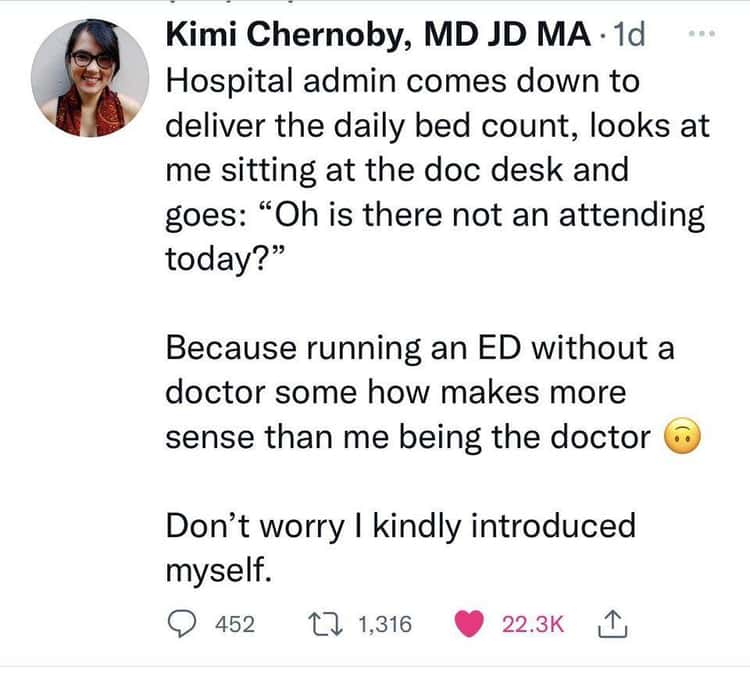Image resolution: width=750 pixels, height=688 pixels.
Task: Open Kimi Chernoby, MD JD MA profile name
Action: [378, 35]
